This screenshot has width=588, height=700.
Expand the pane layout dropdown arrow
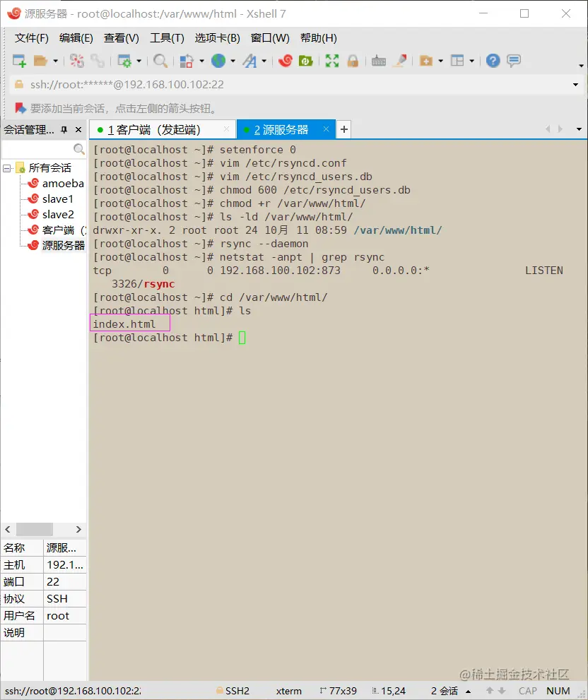click(472, 61)
